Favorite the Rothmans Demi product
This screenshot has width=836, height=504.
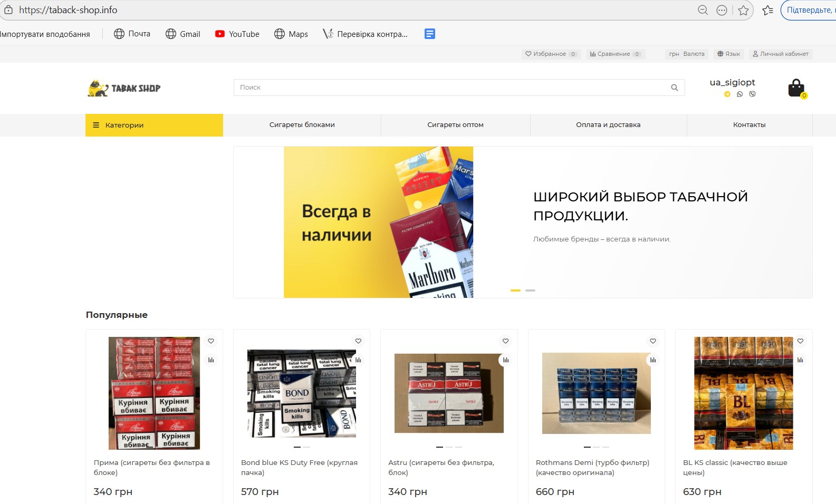pos(653,341)
